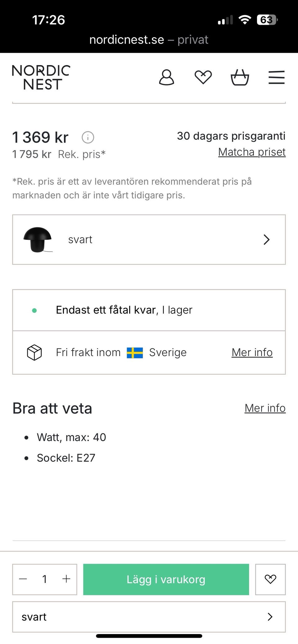Open Mer info beside Bra att veta
298x644 pixels.
265,408
